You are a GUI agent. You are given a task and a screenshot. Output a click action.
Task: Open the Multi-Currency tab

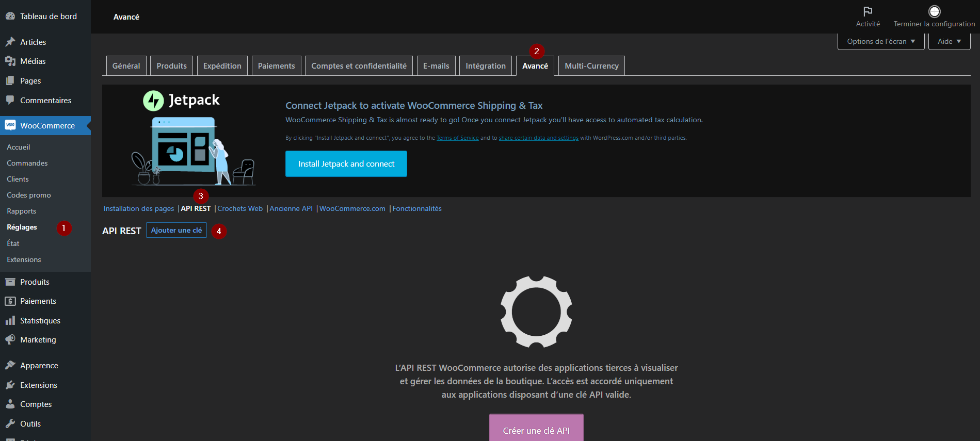[591, 66]
